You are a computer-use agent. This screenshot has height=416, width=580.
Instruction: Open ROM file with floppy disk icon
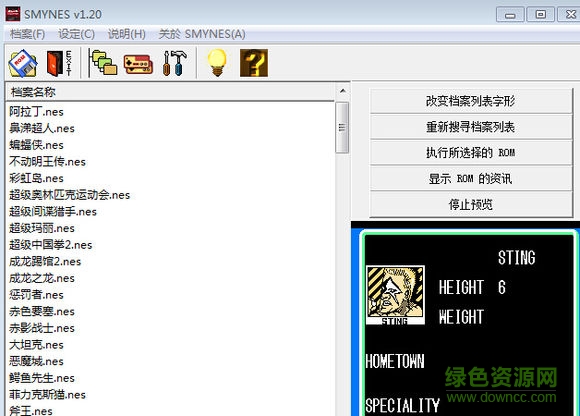[x=23, y=63]
